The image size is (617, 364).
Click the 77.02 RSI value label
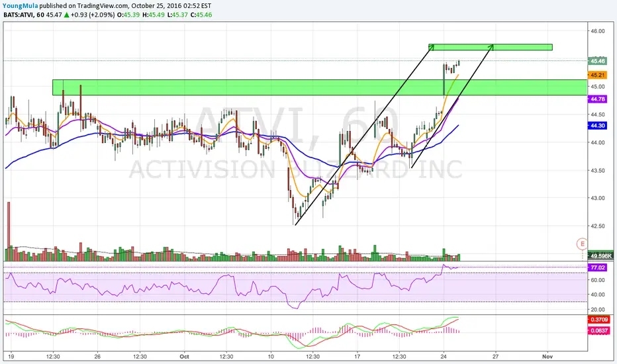[597, 267]
